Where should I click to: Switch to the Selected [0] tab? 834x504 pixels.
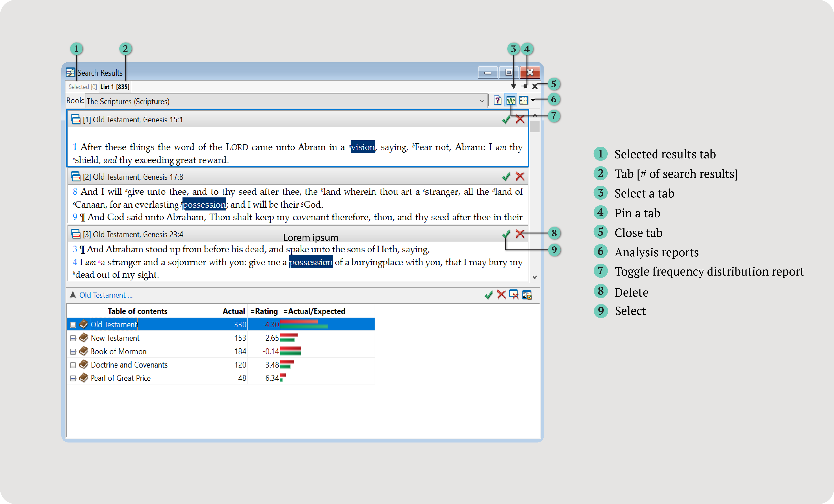click(x=83, y=87)
